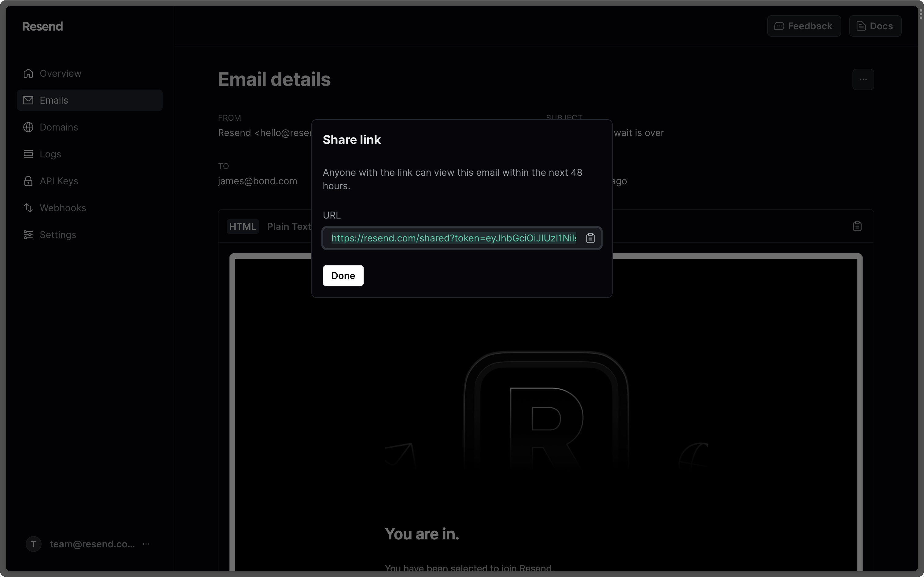The width and height of the screenshot is (924, 577).
Task: Click the team account avatar T
Action: click(x=34, y=544)
